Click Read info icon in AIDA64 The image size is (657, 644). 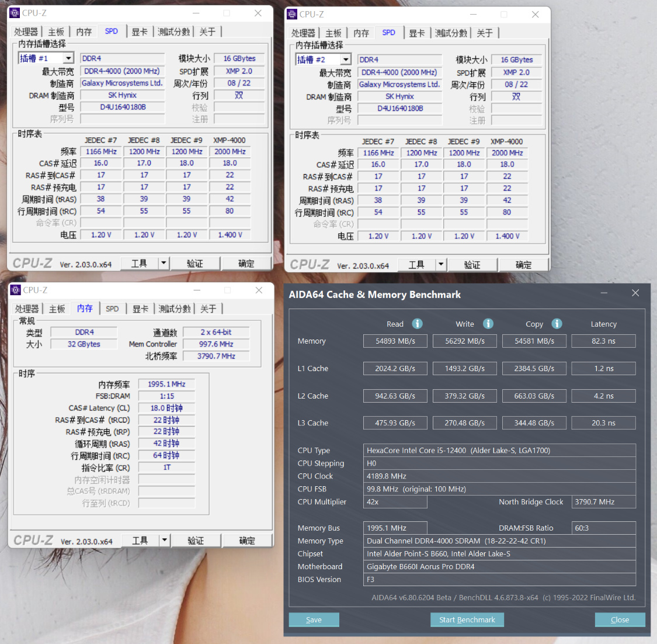point(417,324)
